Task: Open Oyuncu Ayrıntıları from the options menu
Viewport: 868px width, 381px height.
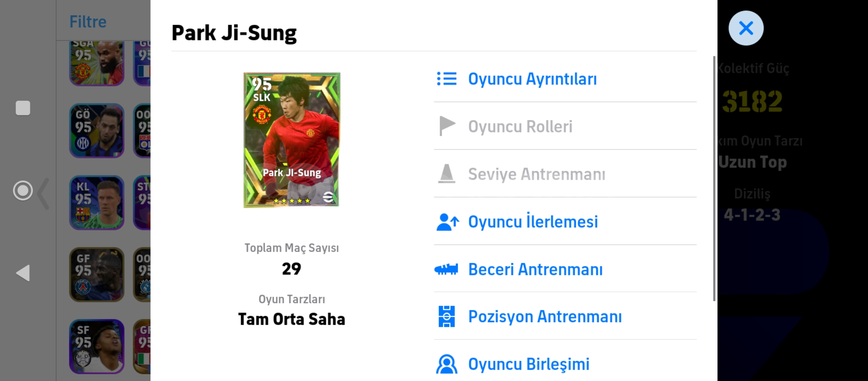Action: click(532, 79)
